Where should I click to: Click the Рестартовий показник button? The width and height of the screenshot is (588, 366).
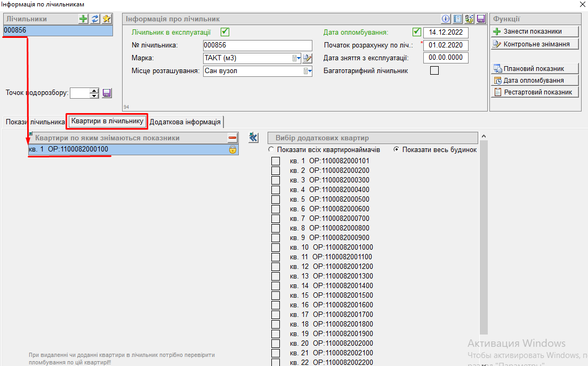534,92
